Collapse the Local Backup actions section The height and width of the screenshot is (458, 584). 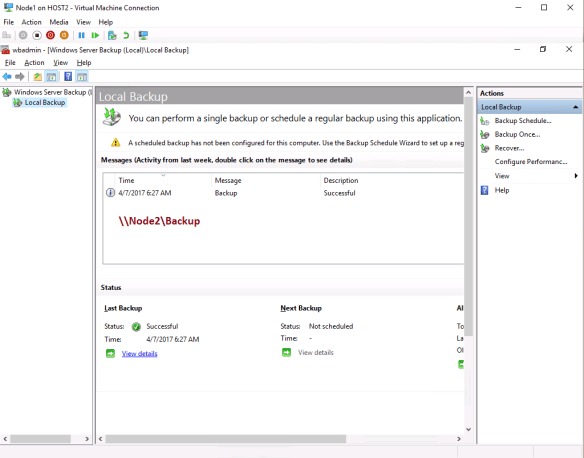coord(575,107)
